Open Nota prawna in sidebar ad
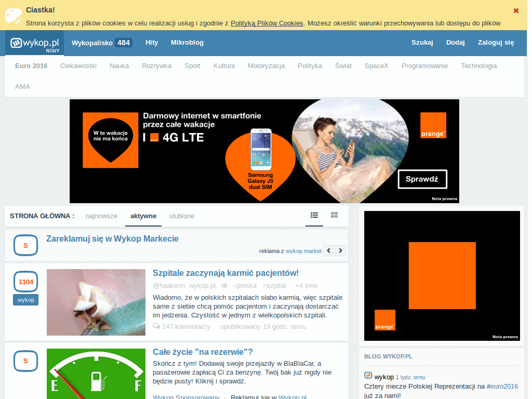 pyautogui.click(x=505, y=337)
